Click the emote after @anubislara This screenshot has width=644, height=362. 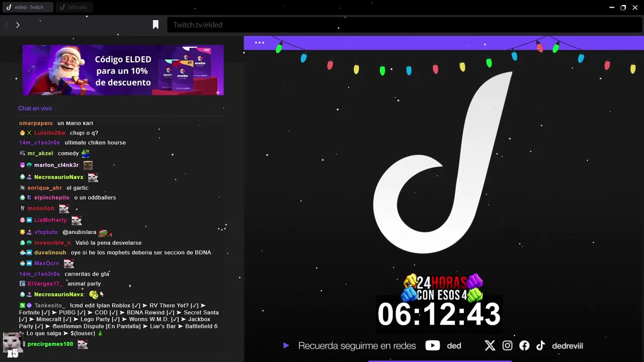pyautogui.click(x=105, y=232)
